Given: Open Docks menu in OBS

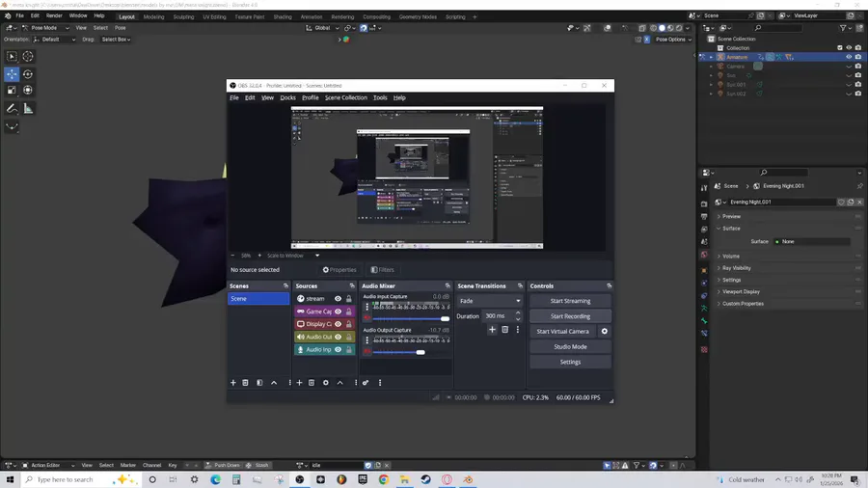Looking at the screenshot, I should [287, 98].
